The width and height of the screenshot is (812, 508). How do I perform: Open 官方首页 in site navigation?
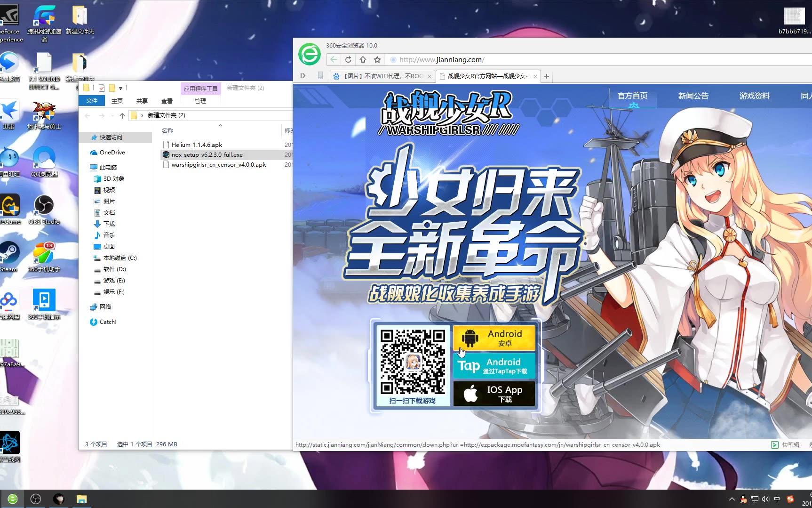click(632, 96)
